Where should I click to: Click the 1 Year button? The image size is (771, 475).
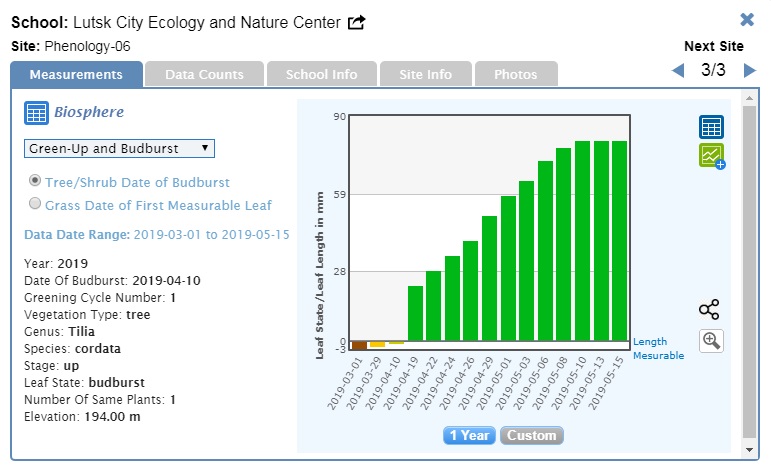pyautogui.click(x=469, y=435)
